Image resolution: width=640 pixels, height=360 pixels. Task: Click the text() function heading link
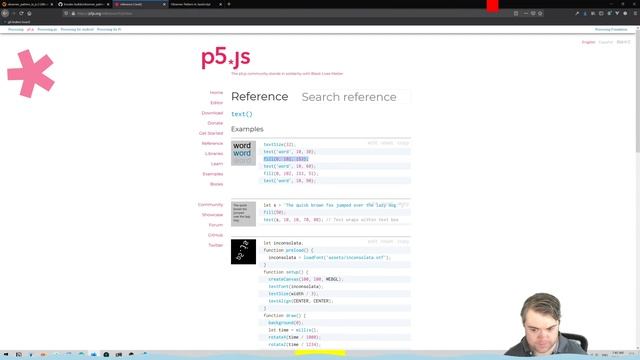pos(242,114)
